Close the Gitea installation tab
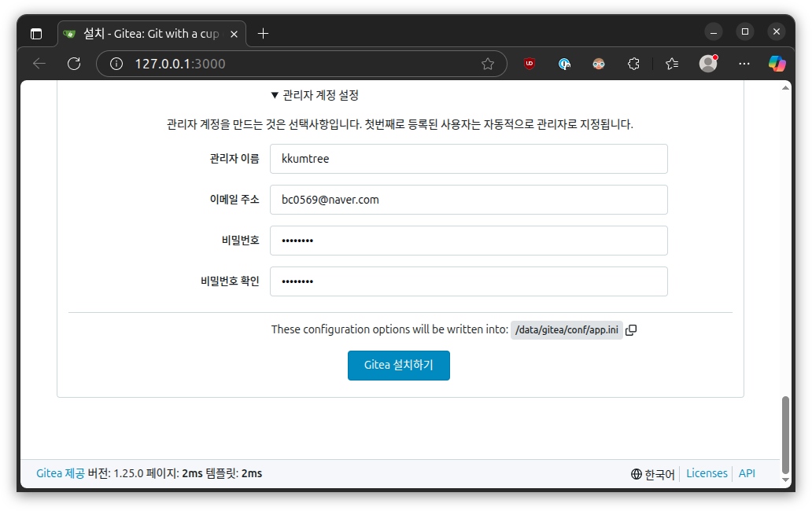This screenshot has height=511, width=812. [x=234, y=34]
